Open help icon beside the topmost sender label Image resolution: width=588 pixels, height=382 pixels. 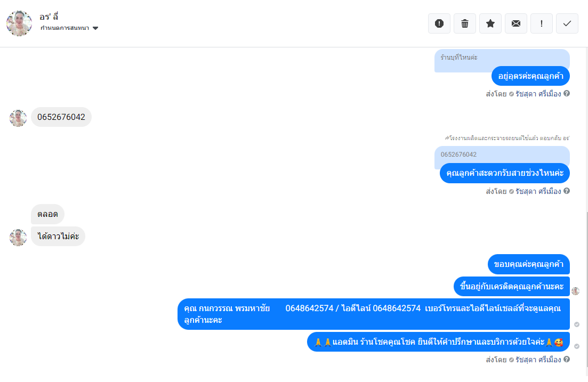[x=567, y=93]
